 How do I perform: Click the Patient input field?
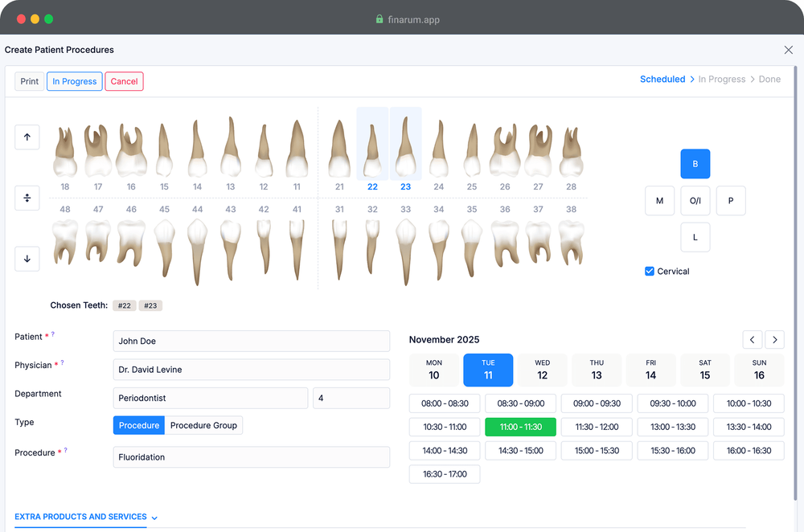251,341
